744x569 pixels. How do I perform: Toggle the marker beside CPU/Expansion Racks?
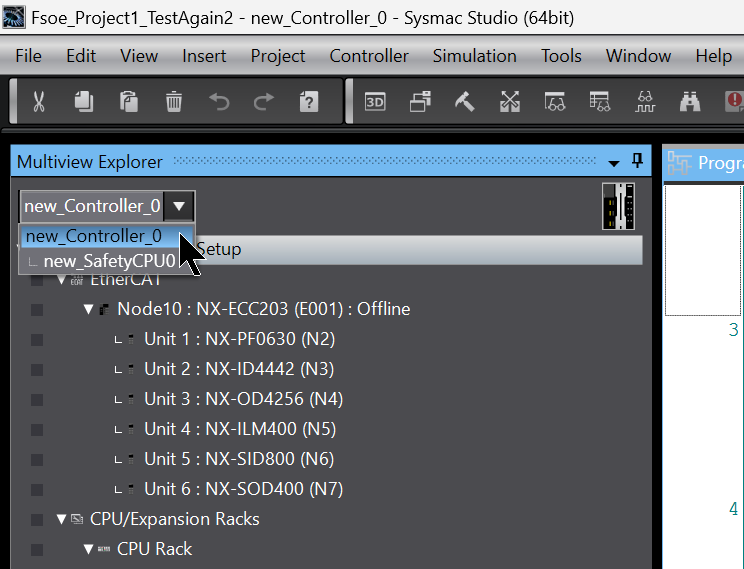37,520
